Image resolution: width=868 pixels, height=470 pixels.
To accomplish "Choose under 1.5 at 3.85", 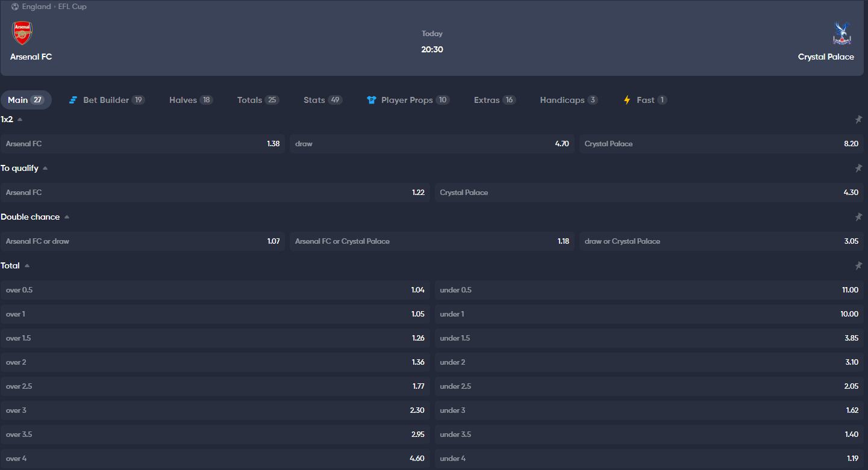I will click(x=649, y=338).
